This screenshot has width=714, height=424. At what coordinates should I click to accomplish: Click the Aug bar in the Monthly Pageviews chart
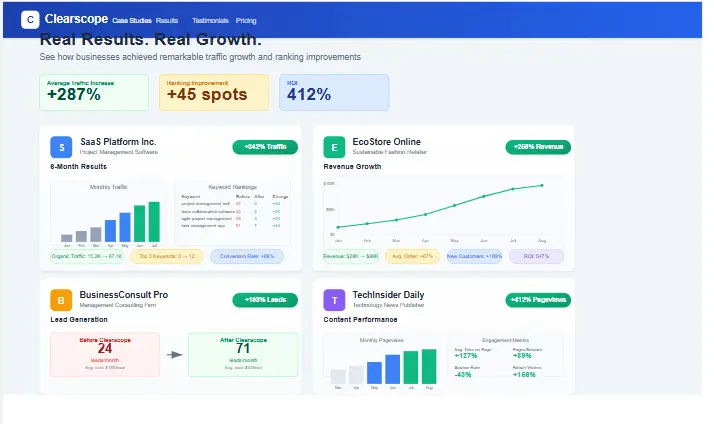[429, 366]
